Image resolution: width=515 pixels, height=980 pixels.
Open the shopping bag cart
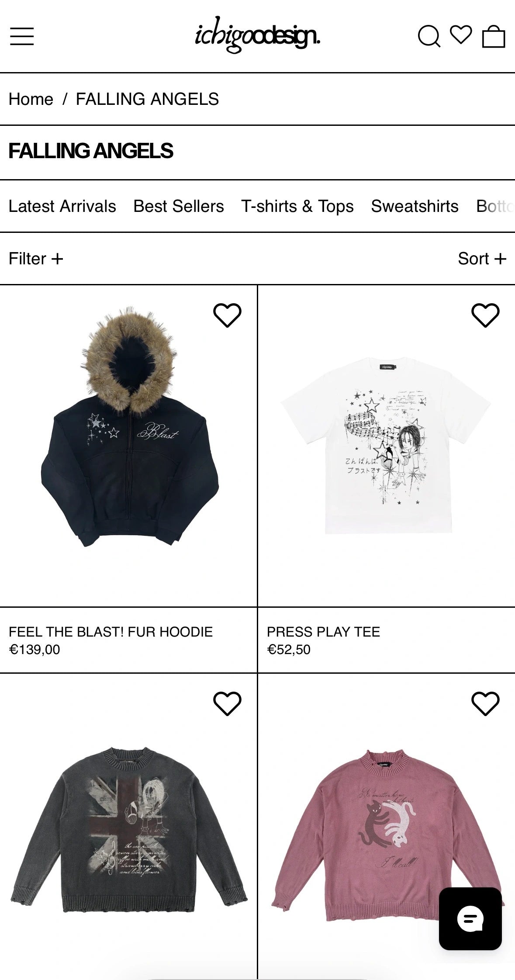[x=494, y=36]
